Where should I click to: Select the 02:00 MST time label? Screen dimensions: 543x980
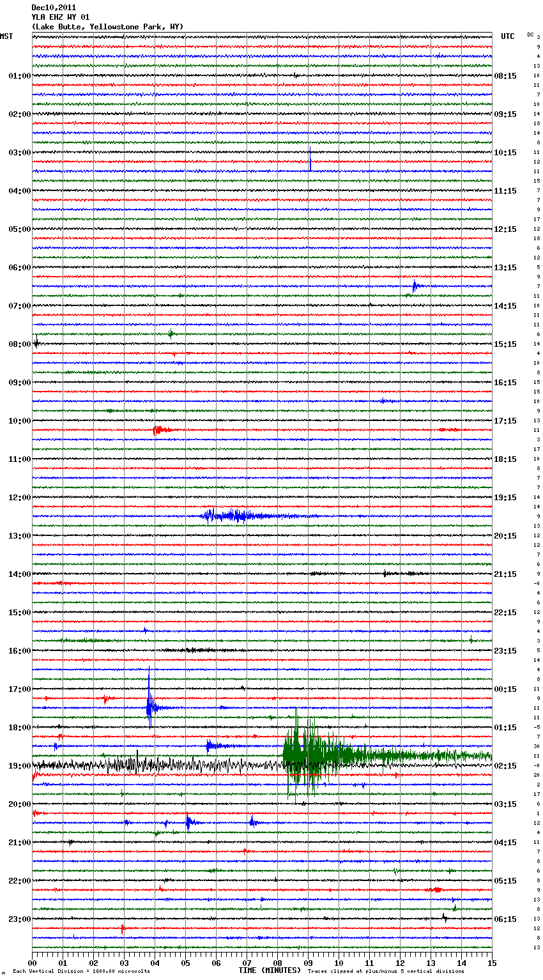tap(20, 114)
